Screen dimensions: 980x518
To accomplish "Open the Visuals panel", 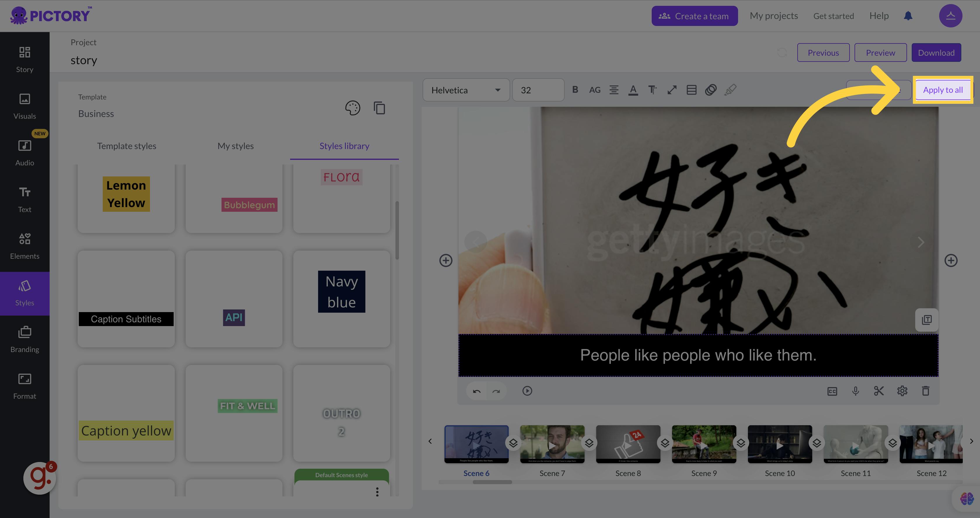I will click(25, 106).
